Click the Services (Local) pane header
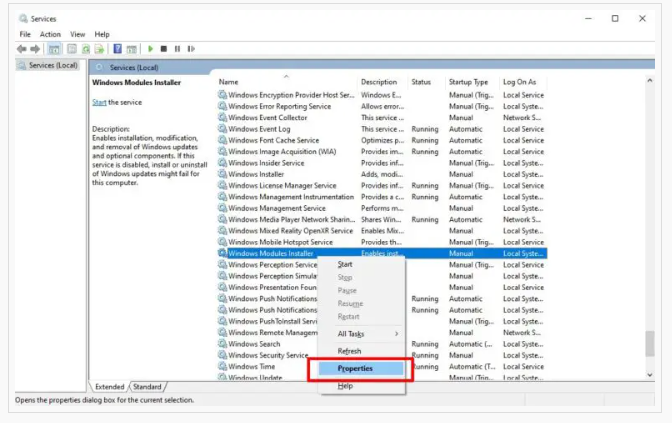The image size is (672, 423). 134,67
